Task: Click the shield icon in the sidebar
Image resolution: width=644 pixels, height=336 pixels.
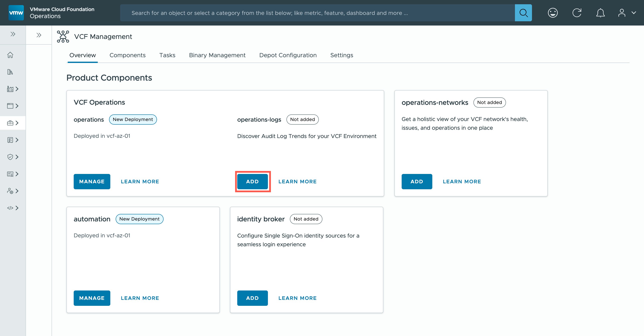Action: point(10,157)
